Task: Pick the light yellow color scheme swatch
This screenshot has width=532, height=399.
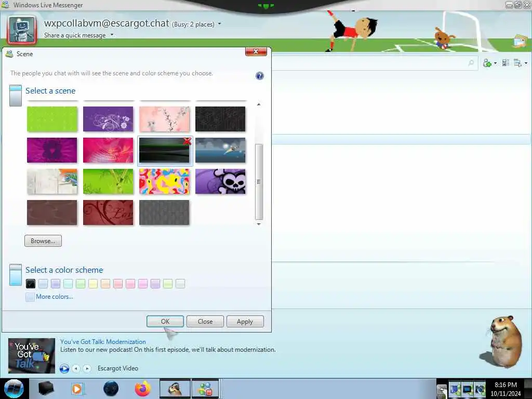Action: click(x=93, y=284)
